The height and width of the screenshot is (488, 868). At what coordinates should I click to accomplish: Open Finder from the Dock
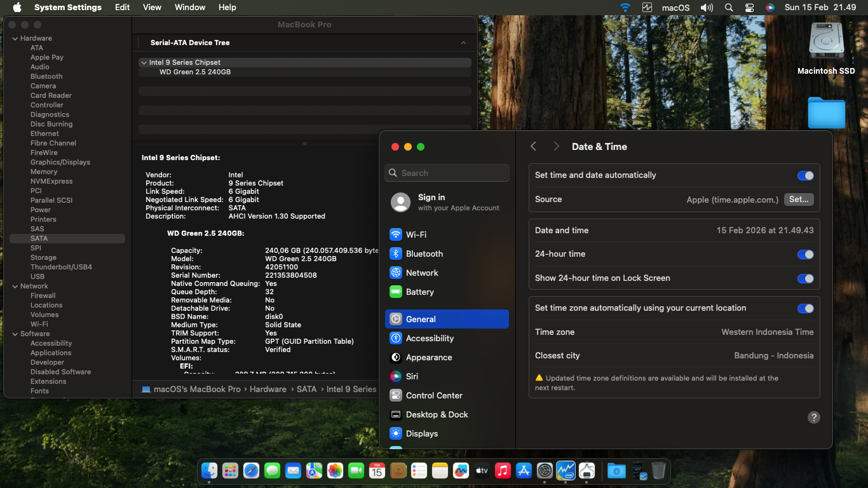tap(210, 470)
